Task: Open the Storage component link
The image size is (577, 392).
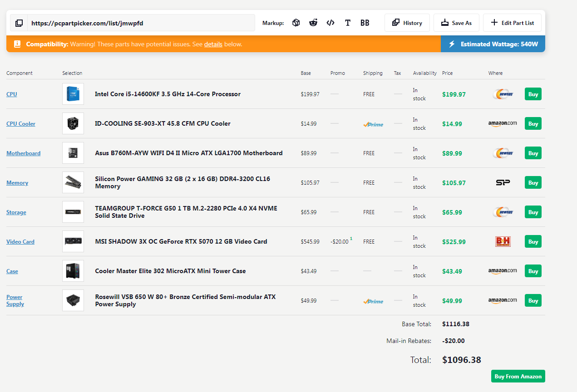Action: [16, 212]
